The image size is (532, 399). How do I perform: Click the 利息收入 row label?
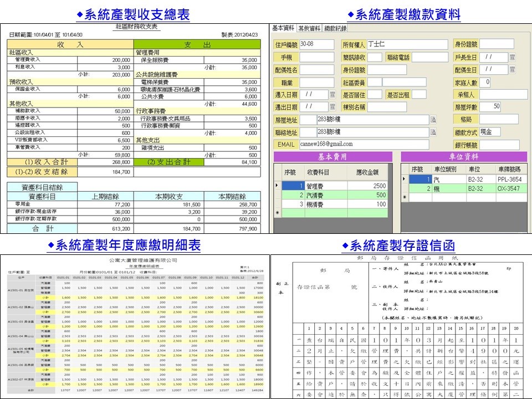pos(25,67)
